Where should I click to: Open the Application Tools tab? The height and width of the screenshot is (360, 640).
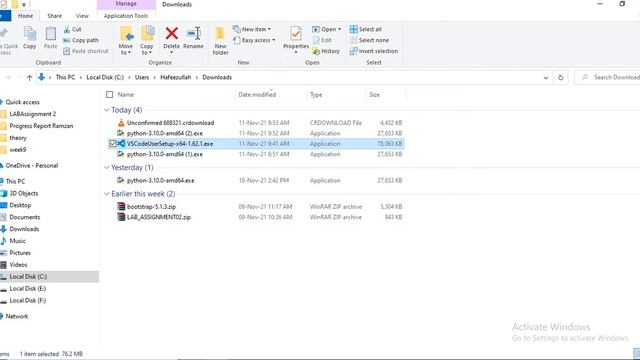(x=126, y=16)
